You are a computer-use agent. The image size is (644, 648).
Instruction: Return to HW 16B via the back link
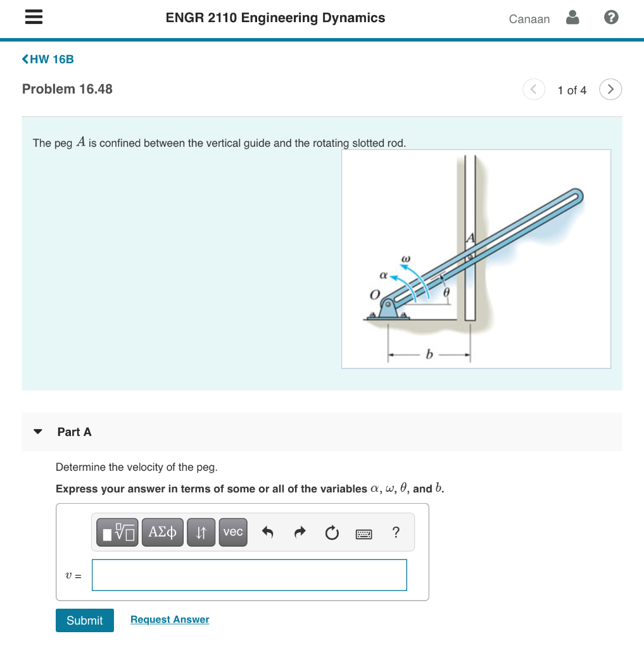point(49,59)
